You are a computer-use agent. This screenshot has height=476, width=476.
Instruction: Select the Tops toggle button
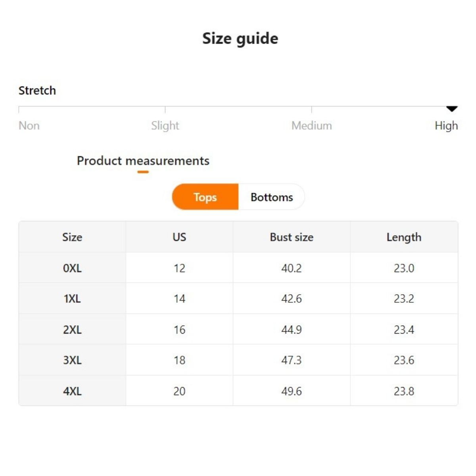[x=205, y=197]
